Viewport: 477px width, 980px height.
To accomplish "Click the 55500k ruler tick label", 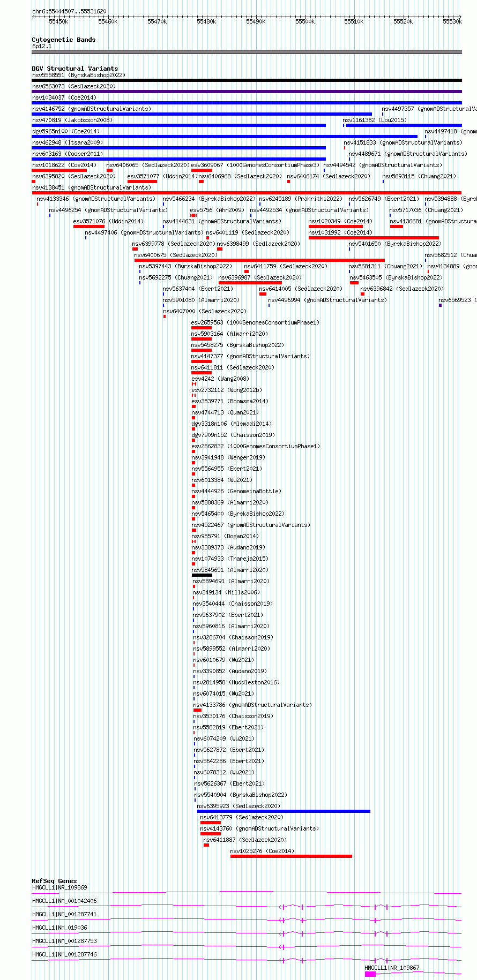I will coord(305,21).
